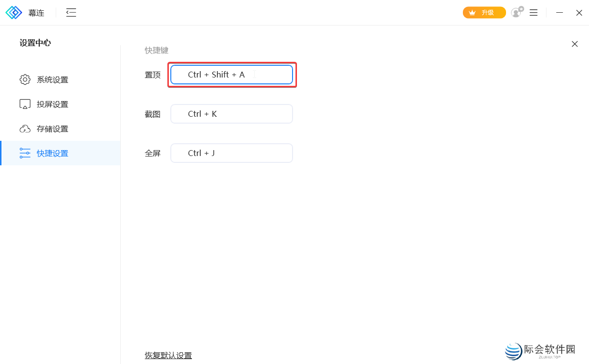This screenshot has height=364, width=589.
Task: Click the 升级 upgrade button
Action: pos(484,12)
